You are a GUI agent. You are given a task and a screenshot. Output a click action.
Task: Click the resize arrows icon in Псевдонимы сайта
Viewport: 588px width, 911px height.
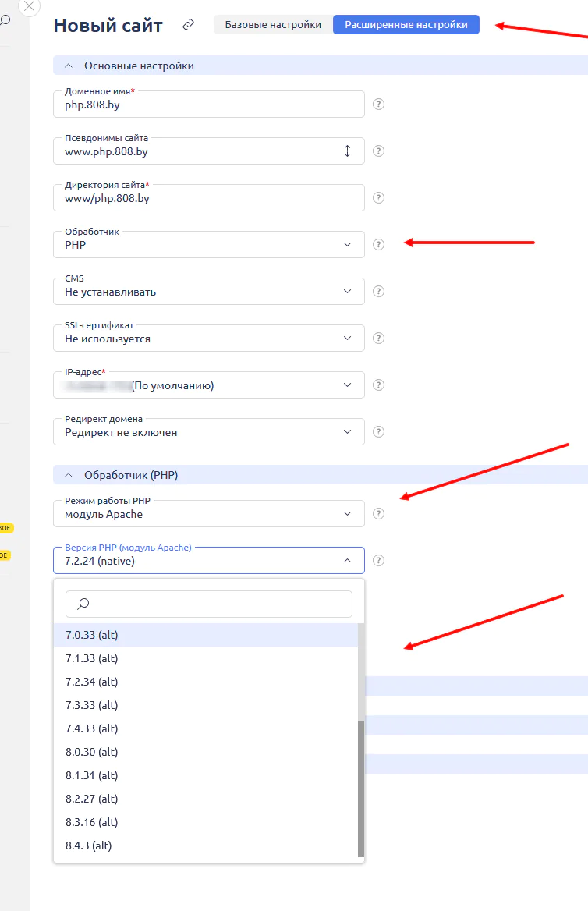point(348,151)
